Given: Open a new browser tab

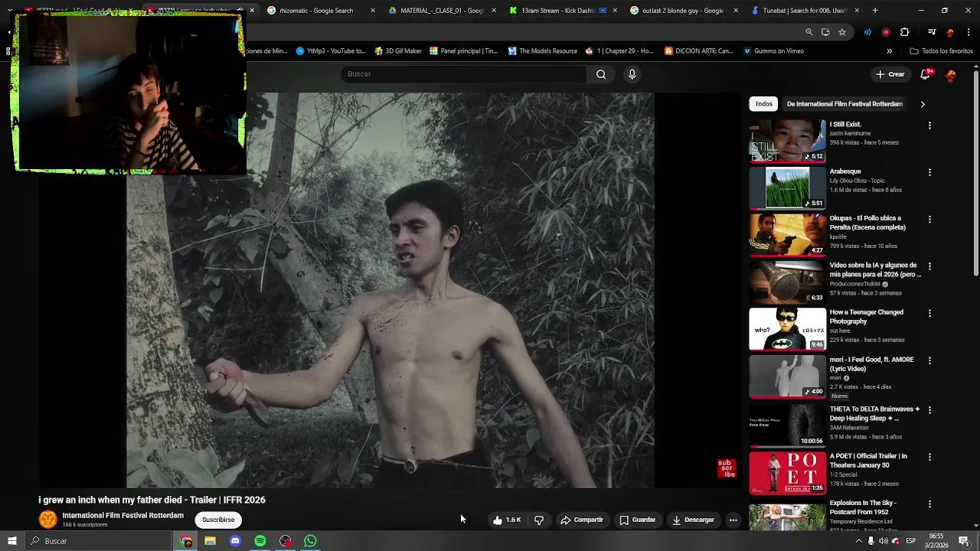Looking at the screenshot, I should click(875, 11).
